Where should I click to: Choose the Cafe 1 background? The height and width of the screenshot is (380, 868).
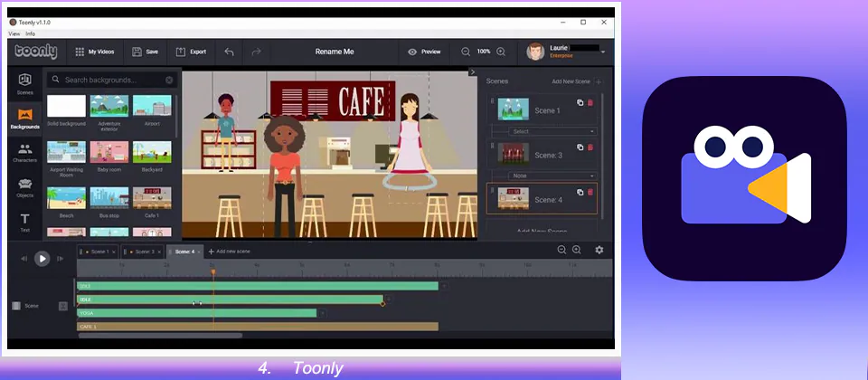(152, 198)
